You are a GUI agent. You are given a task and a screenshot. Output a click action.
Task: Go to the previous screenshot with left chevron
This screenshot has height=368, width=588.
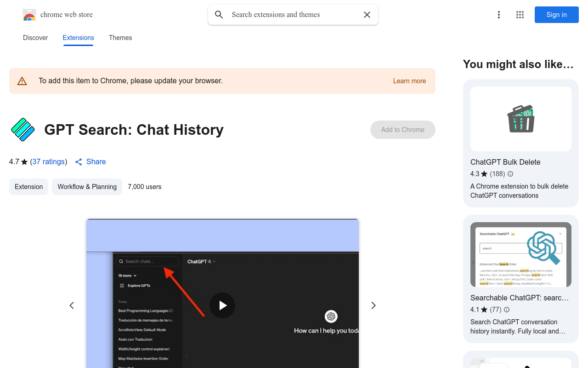pos(72,305)
